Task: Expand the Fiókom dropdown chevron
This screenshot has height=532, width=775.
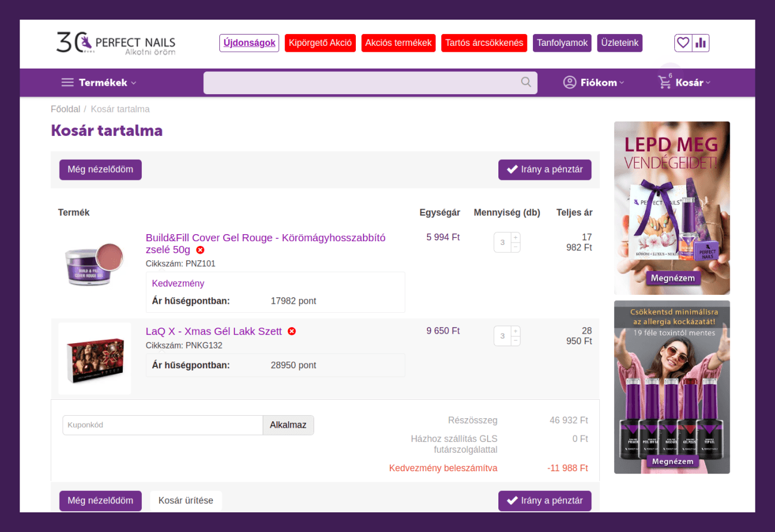Action: point(622,83)
